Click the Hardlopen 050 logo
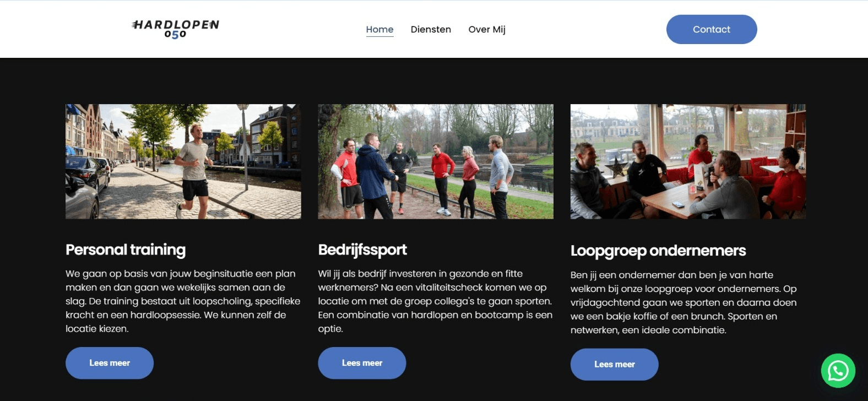The image size is (868, 401). coord(176,29)
